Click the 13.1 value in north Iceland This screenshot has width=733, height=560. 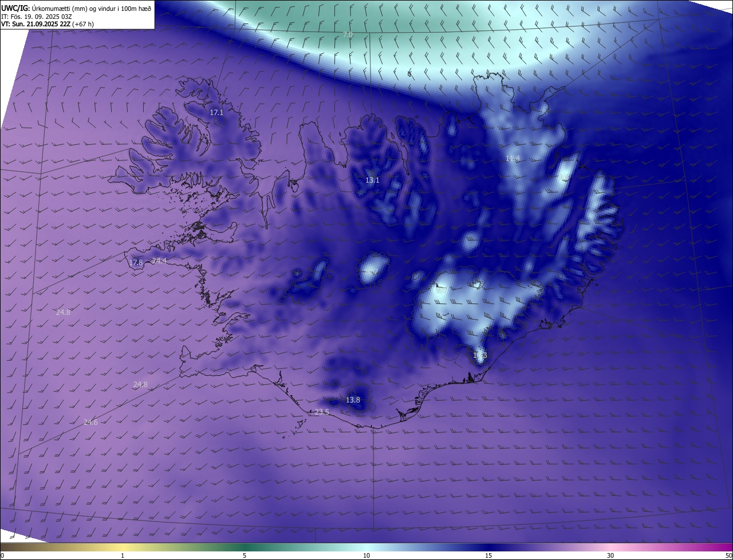(372, 180)
